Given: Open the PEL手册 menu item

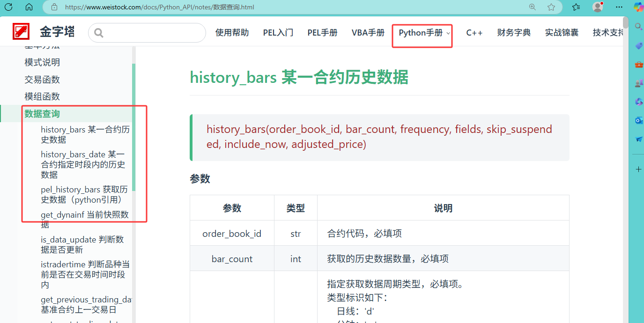Looking at the screenshot, I should coord(322,33).
